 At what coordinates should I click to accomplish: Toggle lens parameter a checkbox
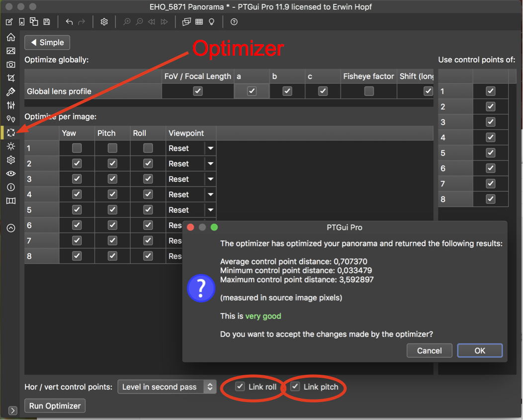click(x=252, y=91)
